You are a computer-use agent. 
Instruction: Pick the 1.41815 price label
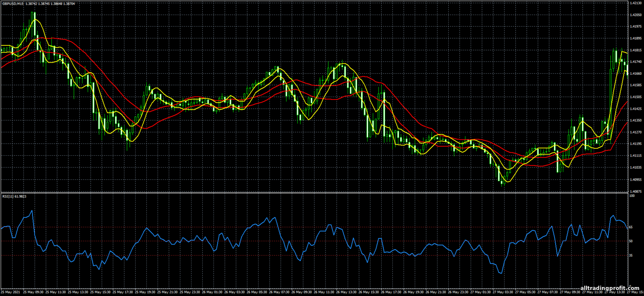(636, 50)
